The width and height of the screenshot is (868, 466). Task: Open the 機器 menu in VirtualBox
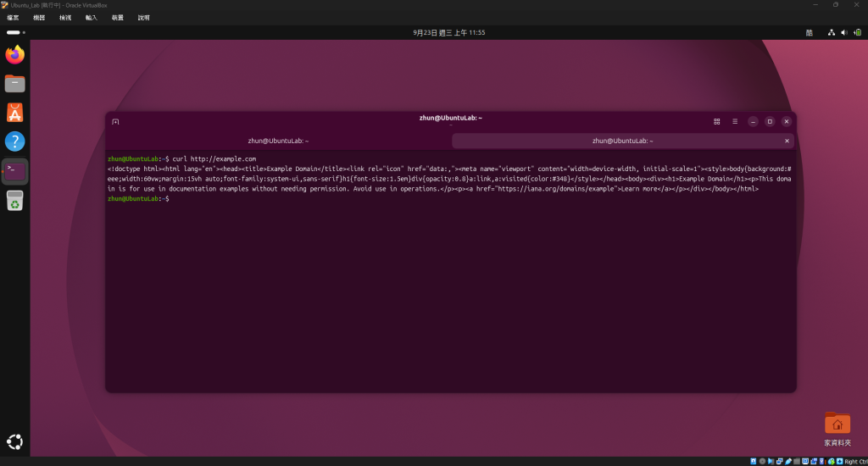coord(39,18)
